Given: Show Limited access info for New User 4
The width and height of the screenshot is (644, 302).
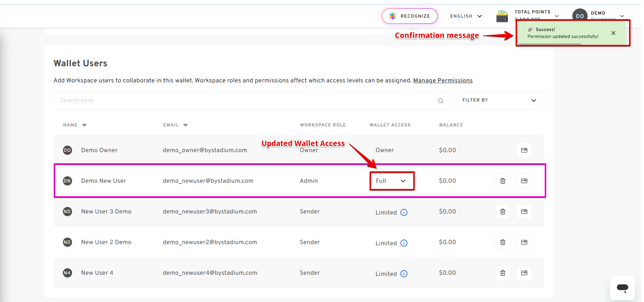Looking at the screenshot, I should click(x=404, y=274).
